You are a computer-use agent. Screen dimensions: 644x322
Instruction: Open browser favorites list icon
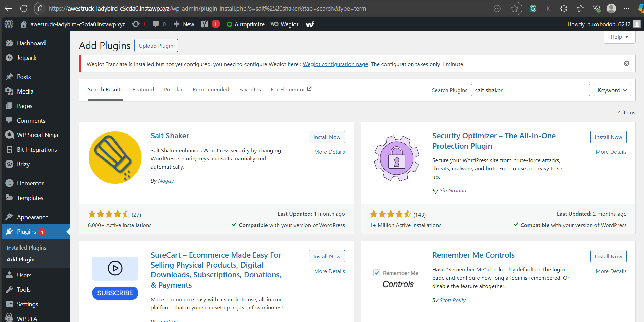click(580, 9)
